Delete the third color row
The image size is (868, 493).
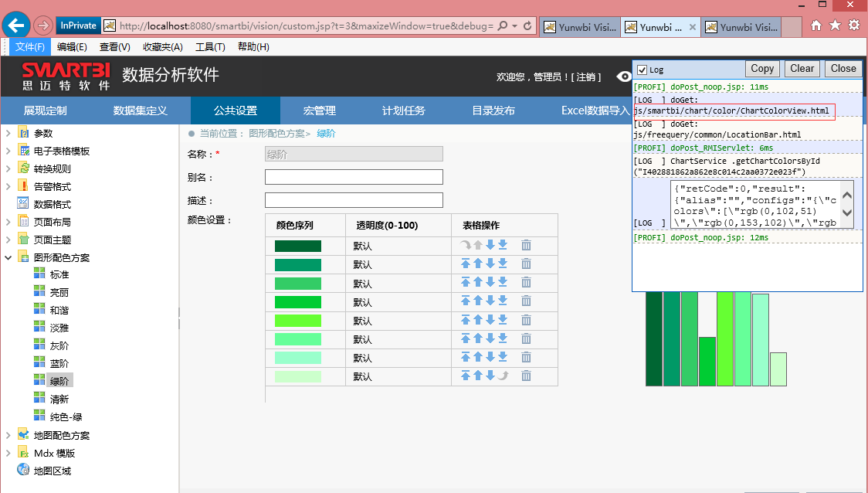point(526,283)
